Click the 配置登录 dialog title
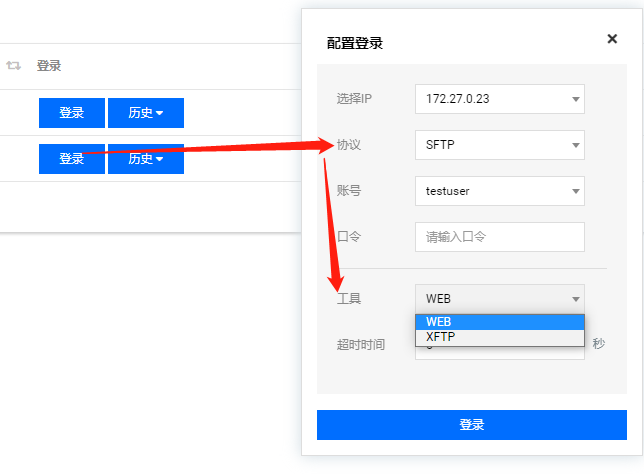Viewport: 644px width, 474px height. click(x=355, y=43)
